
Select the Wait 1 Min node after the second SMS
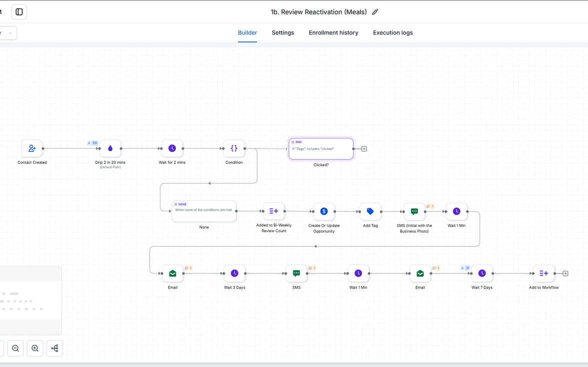coord(358,273)
